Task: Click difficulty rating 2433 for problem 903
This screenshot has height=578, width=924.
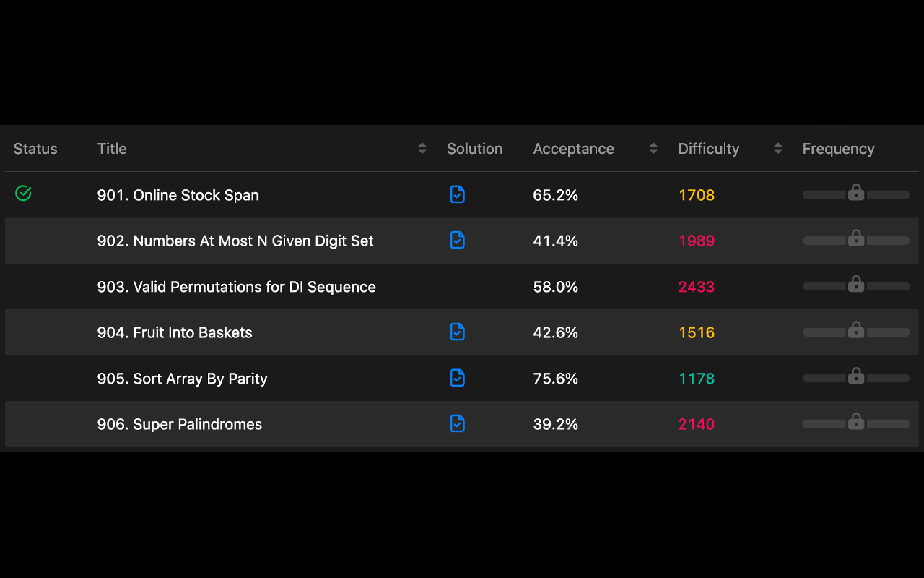Action: [696, 287]
